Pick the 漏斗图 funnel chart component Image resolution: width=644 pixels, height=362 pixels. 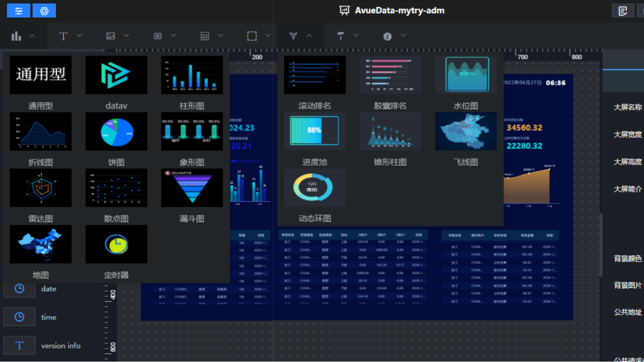tap(192, 188)
